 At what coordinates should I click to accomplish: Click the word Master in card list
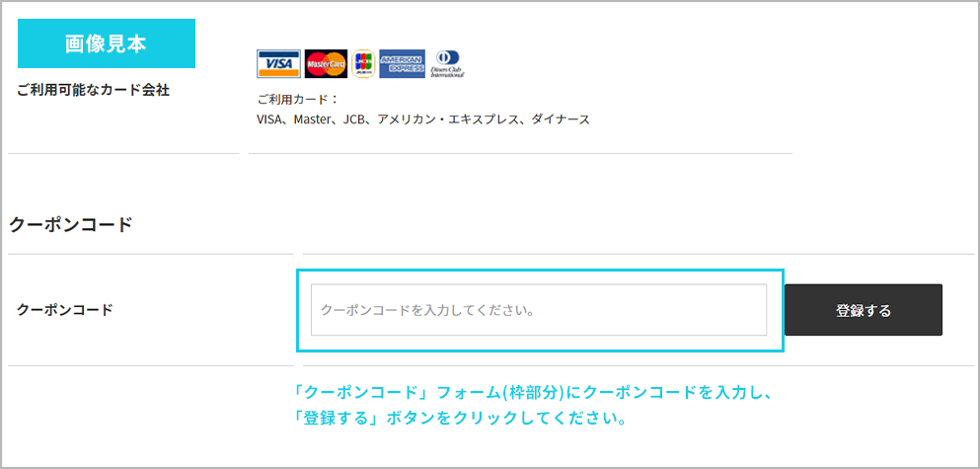tap(311, 119)
